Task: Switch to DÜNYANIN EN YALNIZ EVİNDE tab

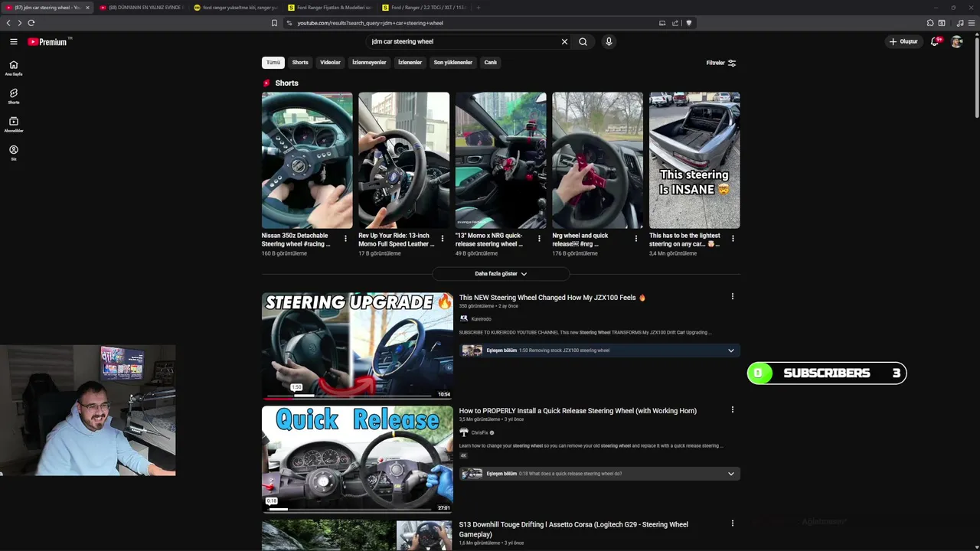Action: pyautogui.click(x=140, y=8)
